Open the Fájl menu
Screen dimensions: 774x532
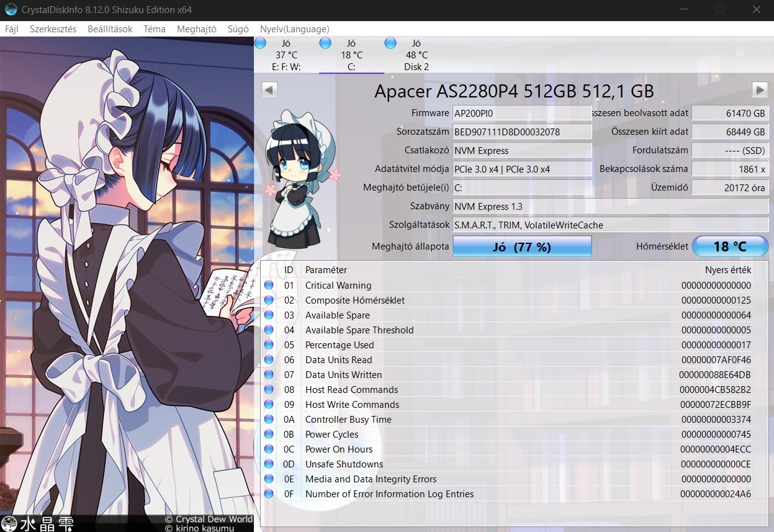12,29
